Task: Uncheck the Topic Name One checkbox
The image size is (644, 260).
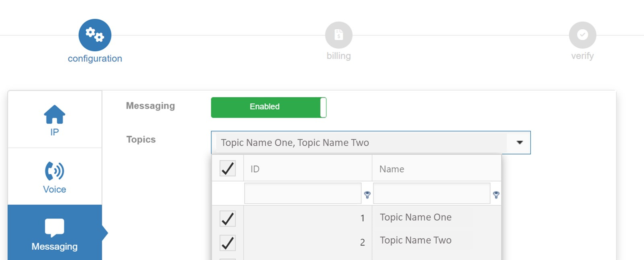Action: [227, 218]
